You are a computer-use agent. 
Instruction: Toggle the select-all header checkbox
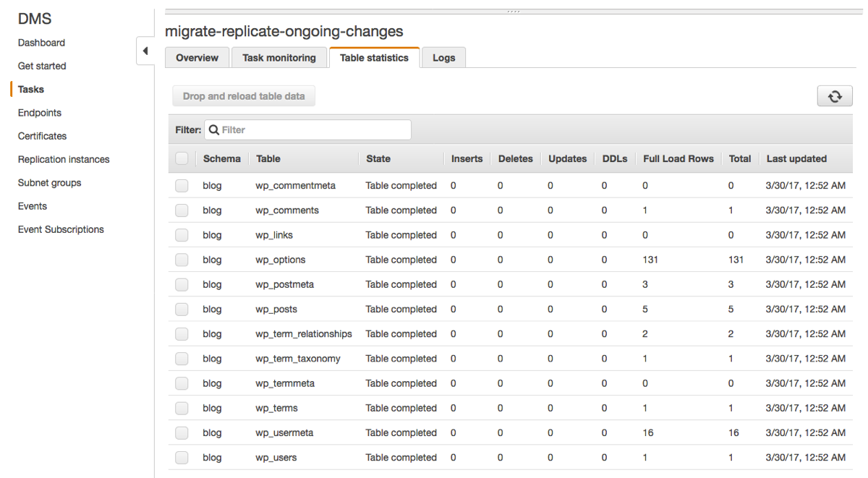click(182, 158)
